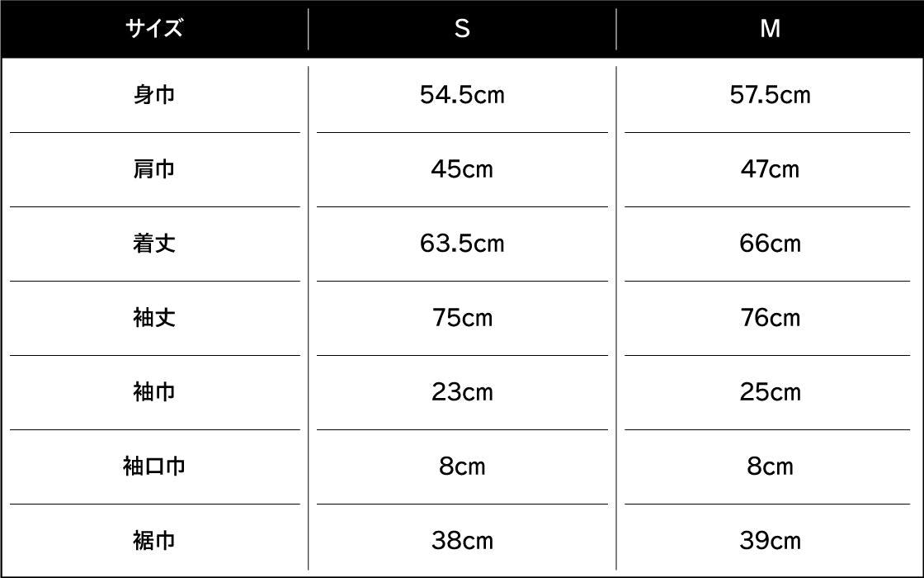
Task: Select the M column header
Action: click(x=770, y=29)
